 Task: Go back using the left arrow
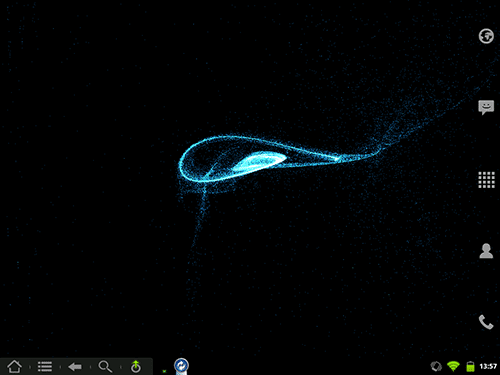(x=75, y=367)
